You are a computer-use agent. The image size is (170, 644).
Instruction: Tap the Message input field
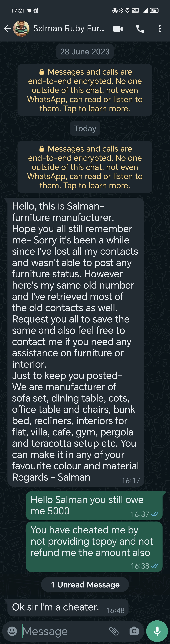[63, 631]
